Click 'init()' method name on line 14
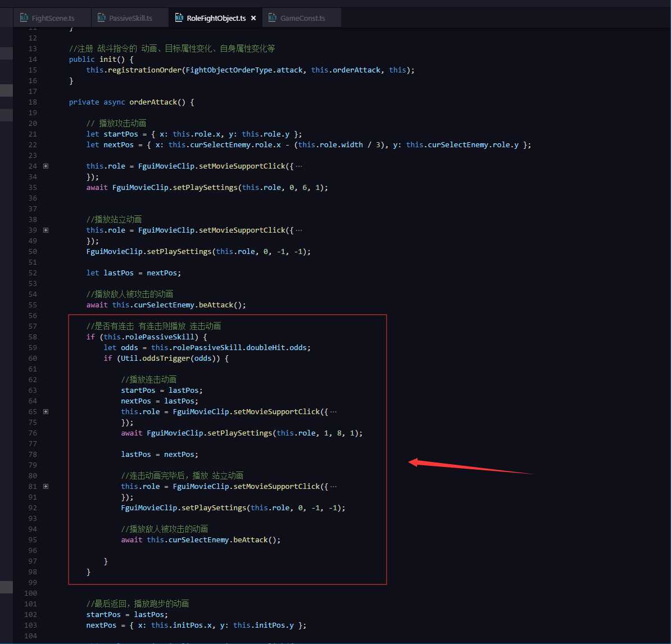Image resolution: width=671 pixels, height=644 pixels. [112, 60]
